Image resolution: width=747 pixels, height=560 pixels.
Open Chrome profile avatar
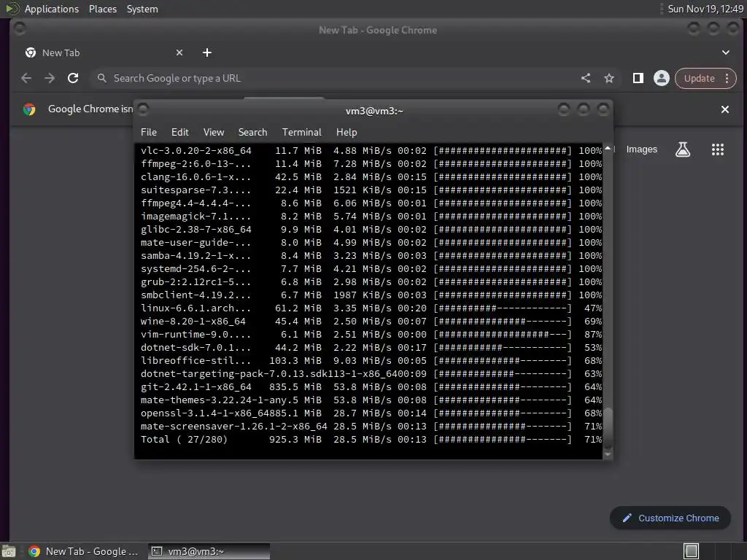(x=661, y=78)
